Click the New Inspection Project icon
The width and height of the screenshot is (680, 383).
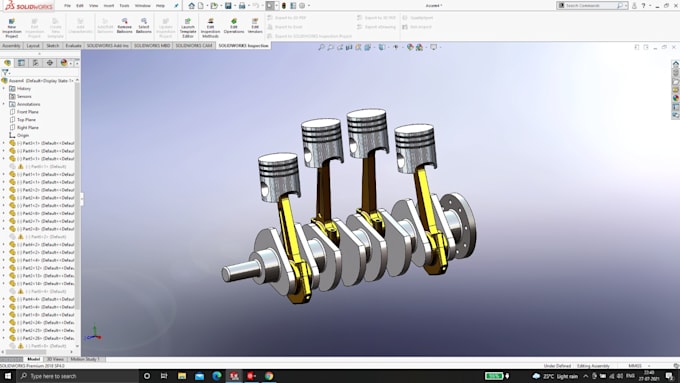point(12,28)
